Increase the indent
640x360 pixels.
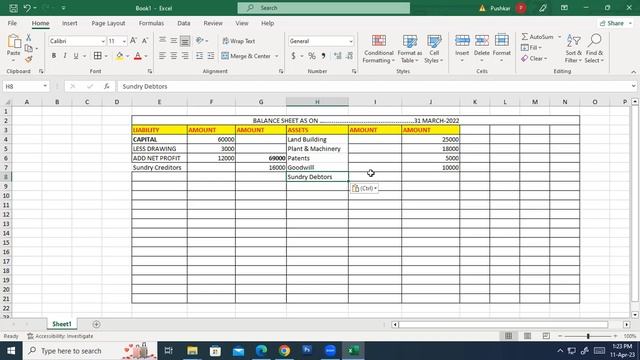(x=211, y=56)
